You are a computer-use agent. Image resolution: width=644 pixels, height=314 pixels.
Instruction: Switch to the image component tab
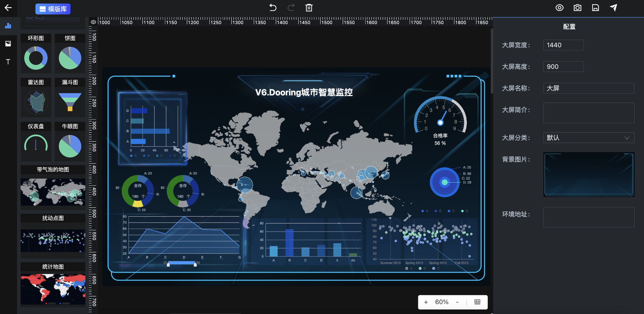pos(8,44)
